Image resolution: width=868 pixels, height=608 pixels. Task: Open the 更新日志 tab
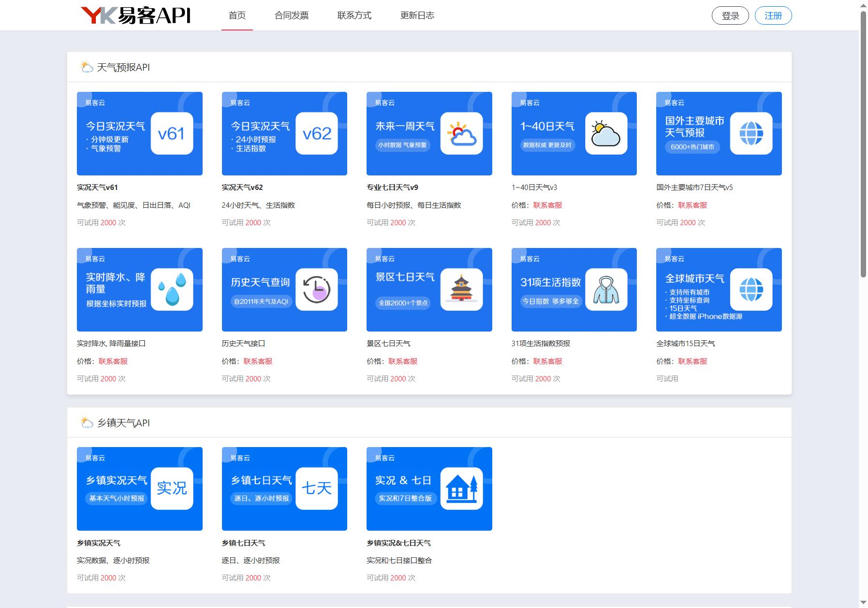coord(417,15)
